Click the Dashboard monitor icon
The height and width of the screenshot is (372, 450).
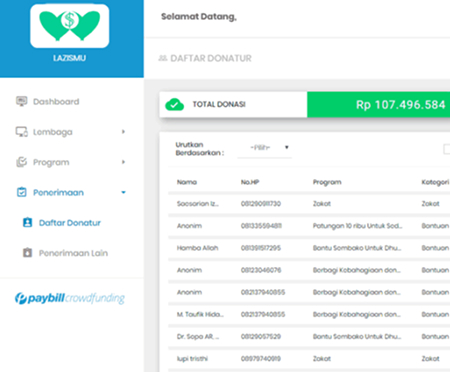[22, 101]
